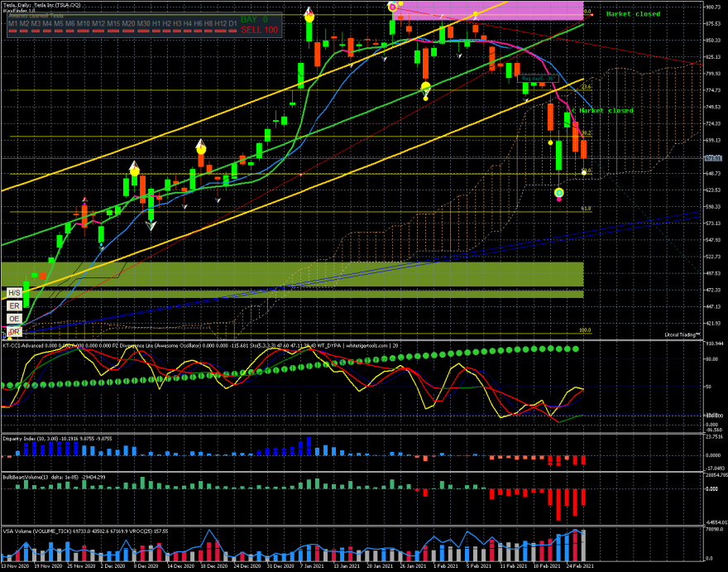Select the M20 timeframe label
The width and height of the screenshot is (728, 572).
128,24
